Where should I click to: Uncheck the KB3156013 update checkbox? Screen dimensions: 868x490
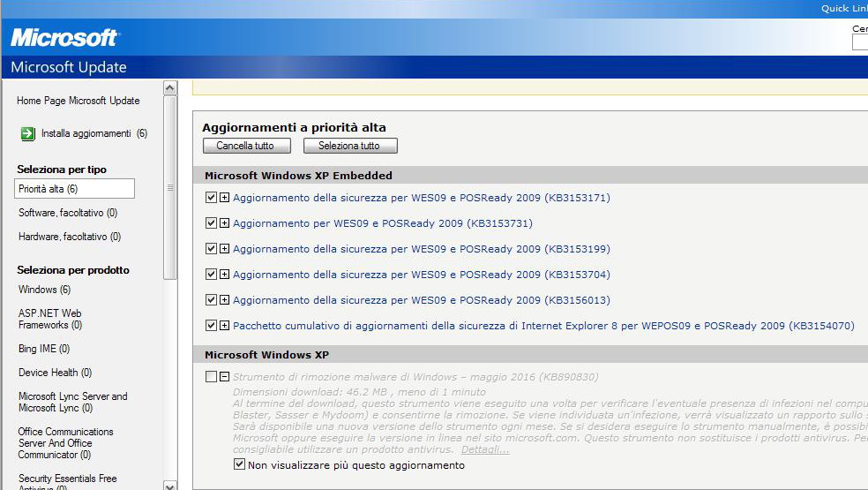[x=211, y=300]
